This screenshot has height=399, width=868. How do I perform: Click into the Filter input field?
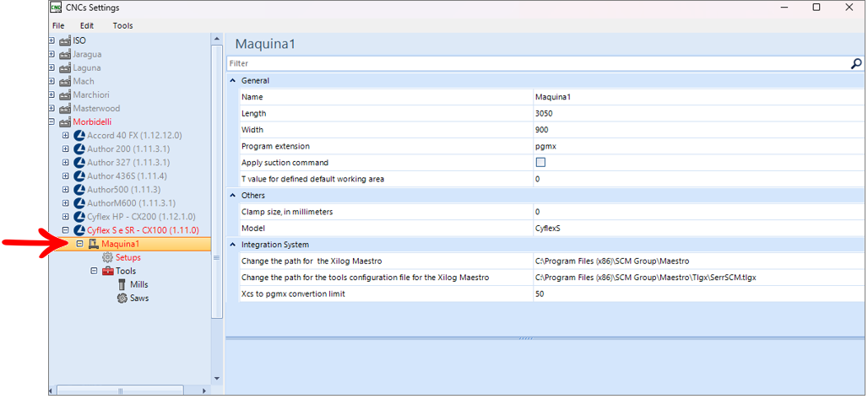pyautogui.click(x=538, y=63)
